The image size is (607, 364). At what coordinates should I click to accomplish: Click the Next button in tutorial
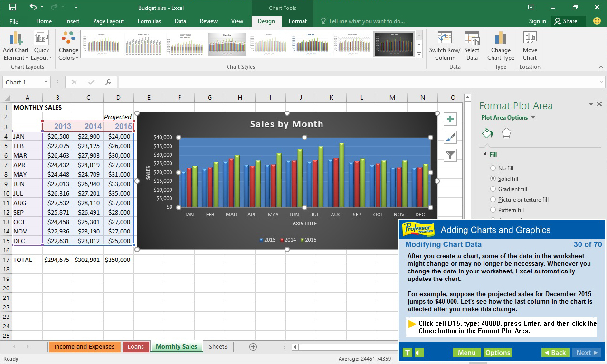pos(586,353)
